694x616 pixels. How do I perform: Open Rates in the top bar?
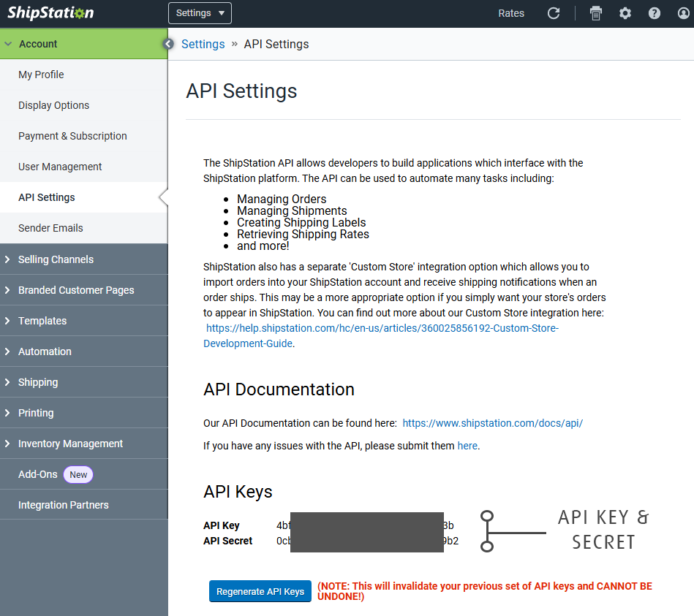pyautogui.click(x=511, y=13)
